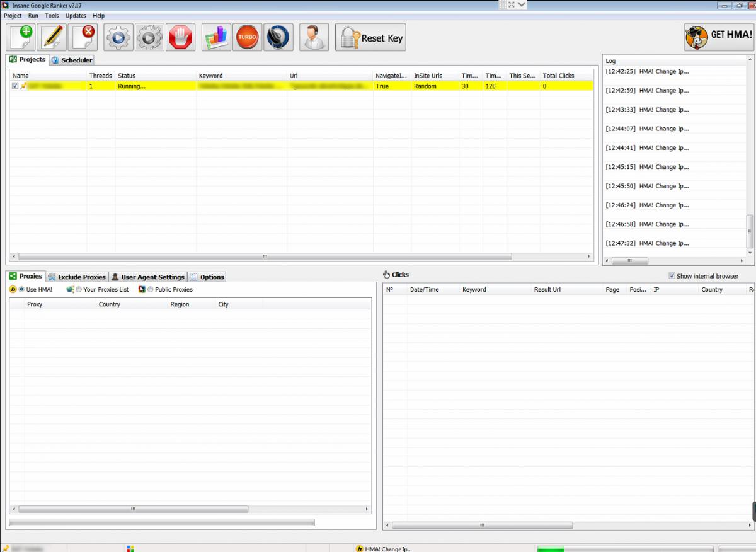Click the Date/Time header in Clicks table
The width and height of the screenshot is (756, 552).
433,290
